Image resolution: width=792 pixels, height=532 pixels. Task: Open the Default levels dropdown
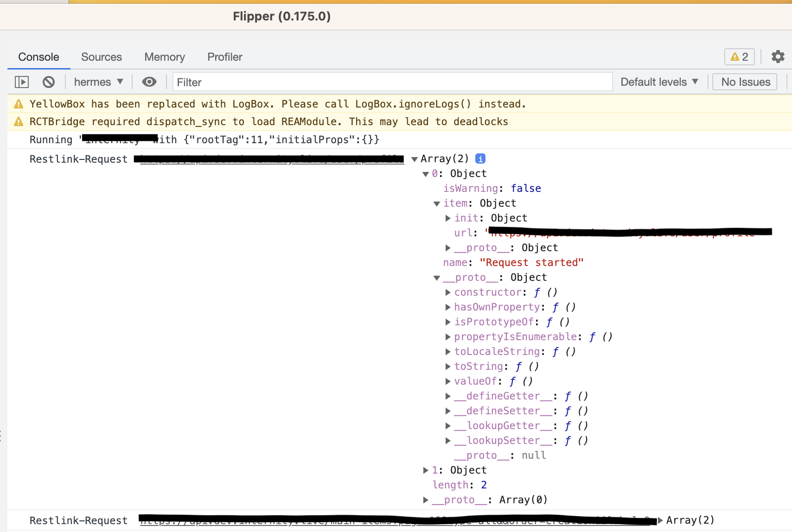pos(659,82)
